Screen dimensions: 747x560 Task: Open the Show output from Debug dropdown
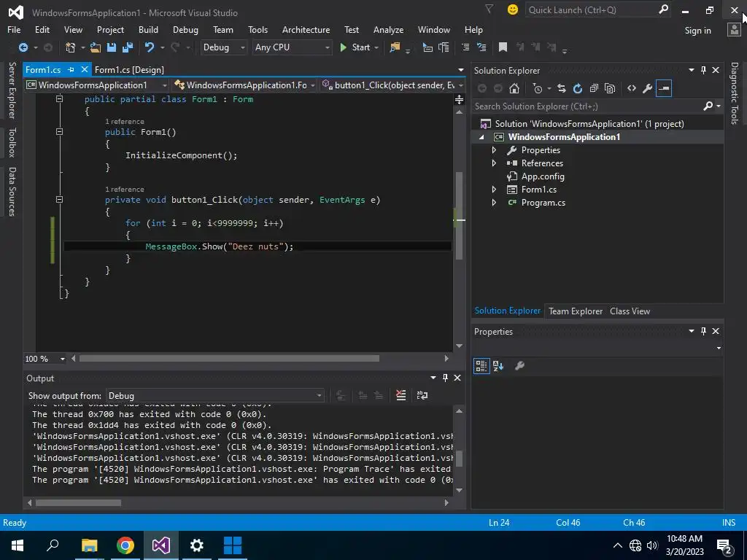point(215,396)
